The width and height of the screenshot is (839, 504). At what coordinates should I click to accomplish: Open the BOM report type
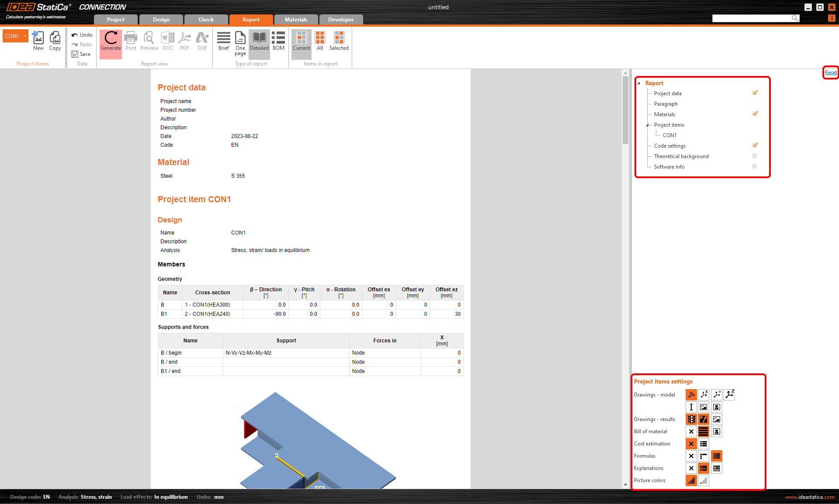278,42
